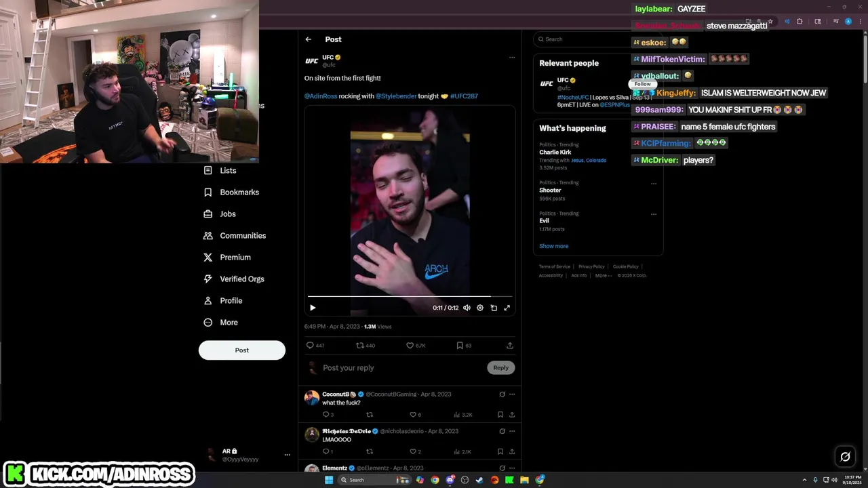Open video in picture-in-picture mode

494,308
